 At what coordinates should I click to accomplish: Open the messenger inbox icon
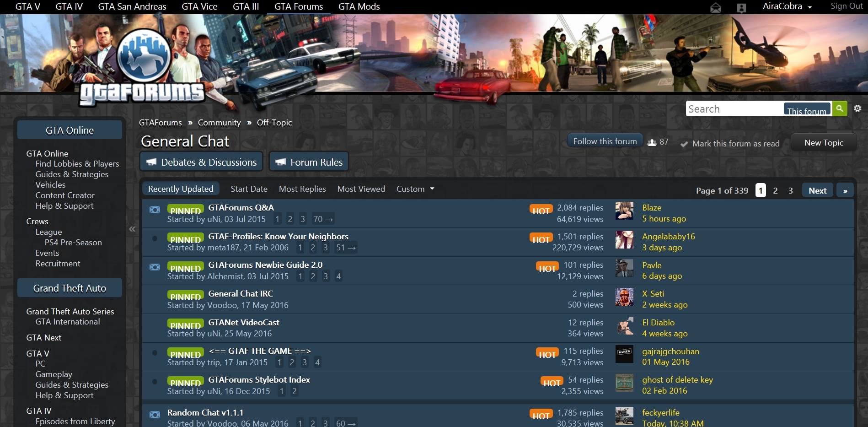point(716,8)
